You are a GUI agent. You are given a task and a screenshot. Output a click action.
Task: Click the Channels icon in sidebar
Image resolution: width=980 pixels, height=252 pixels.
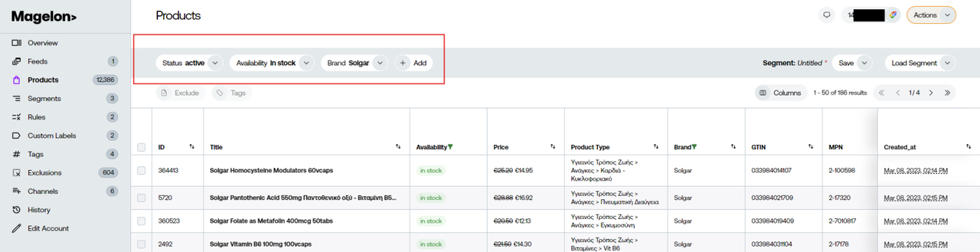(x=17, y=191)
